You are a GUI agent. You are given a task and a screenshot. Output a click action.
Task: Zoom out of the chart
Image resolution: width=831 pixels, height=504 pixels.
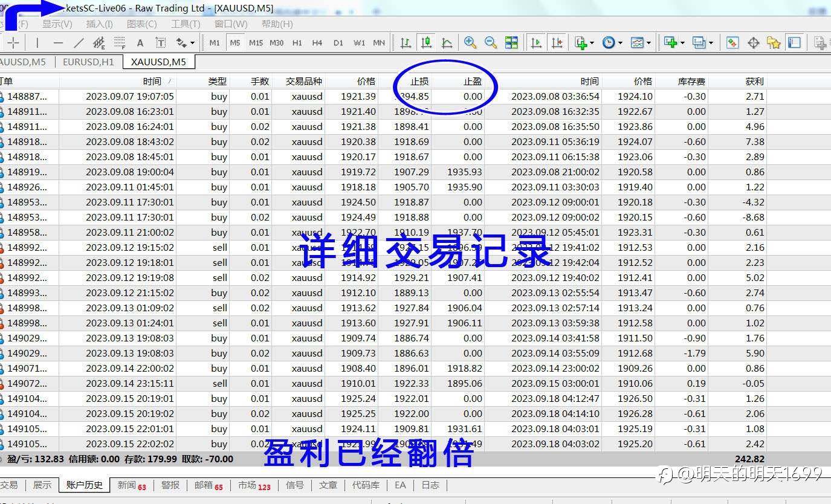(491, 42)
